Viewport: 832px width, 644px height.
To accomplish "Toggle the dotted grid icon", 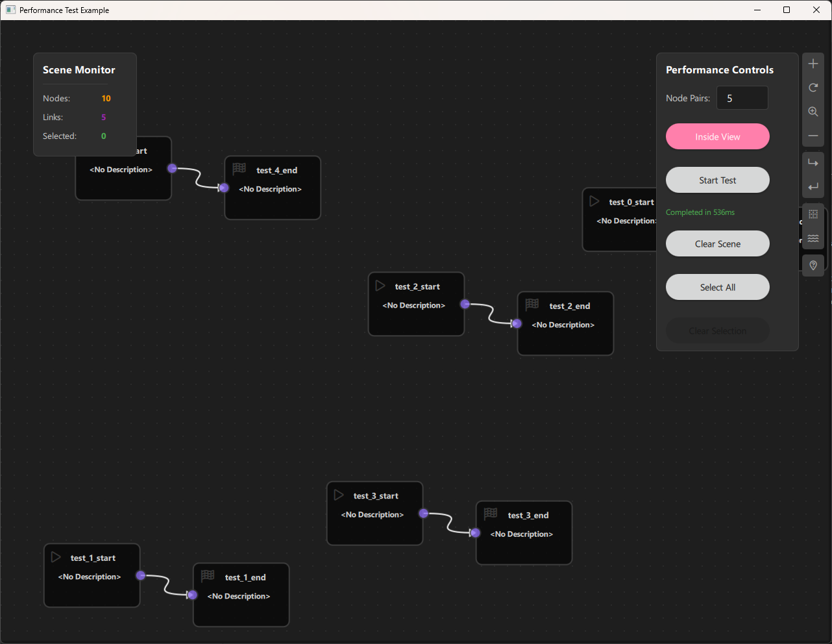I will [x=813, y=214].
